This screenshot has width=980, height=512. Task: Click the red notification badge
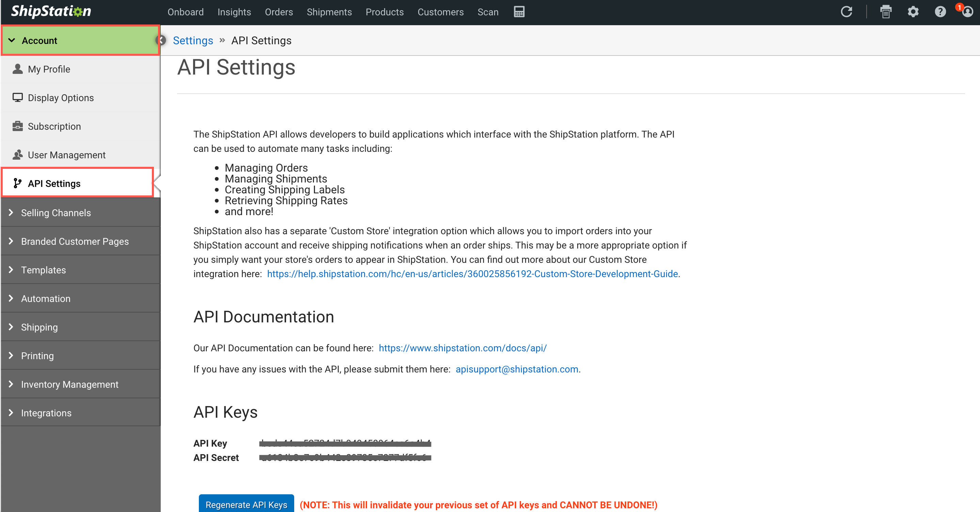coord(959,7)
